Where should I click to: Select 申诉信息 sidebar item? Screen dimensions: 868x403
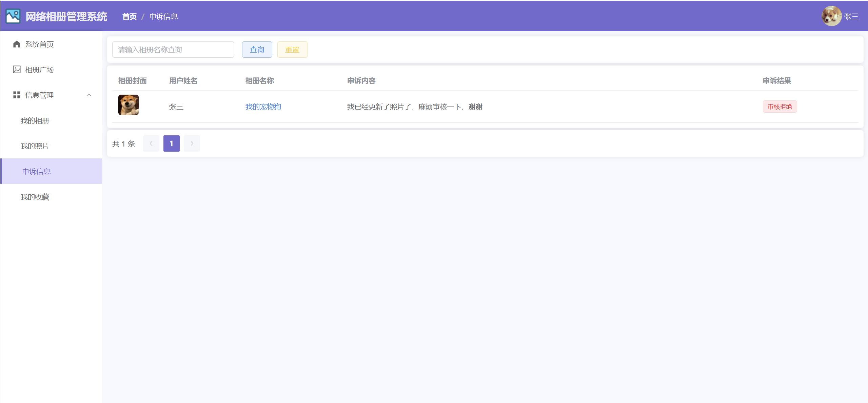pos(36,171)
